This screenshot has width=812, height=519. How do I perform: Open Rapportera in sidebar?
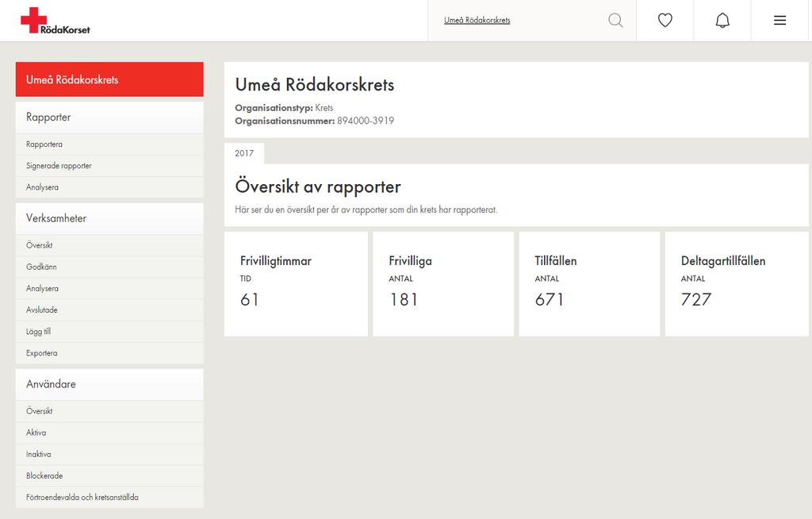(109, 144)
